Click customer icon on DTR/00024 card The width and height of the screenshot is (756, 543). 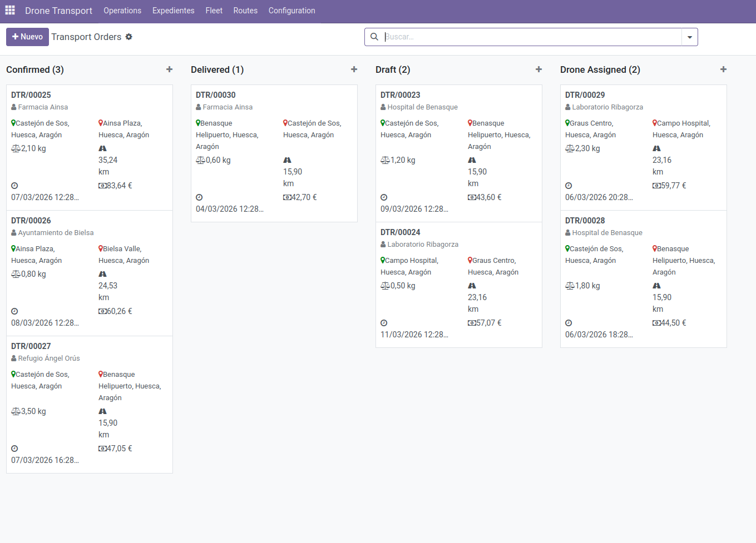click(382, 244)
